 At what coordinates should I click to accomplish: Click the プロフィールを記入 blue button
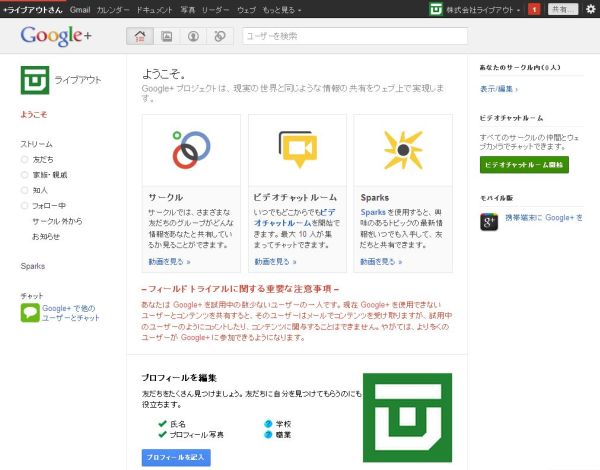tap(176, 457)
